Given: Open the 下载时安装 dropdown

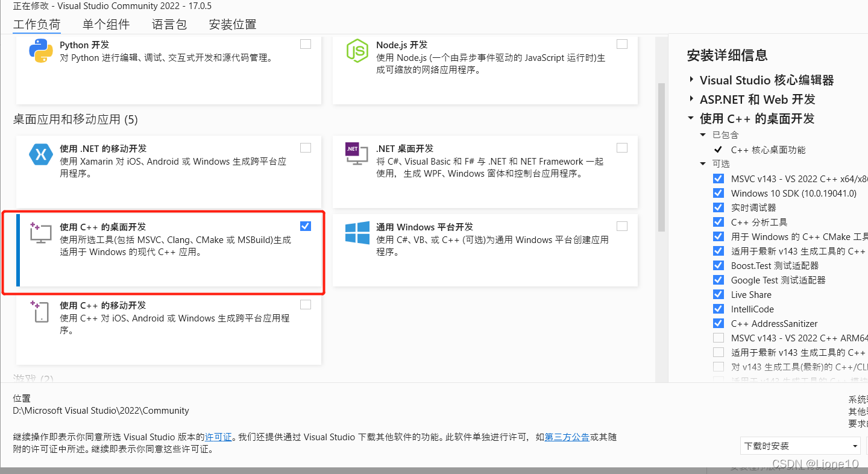Looking at the screenshot, I should [x=800, y=446].
